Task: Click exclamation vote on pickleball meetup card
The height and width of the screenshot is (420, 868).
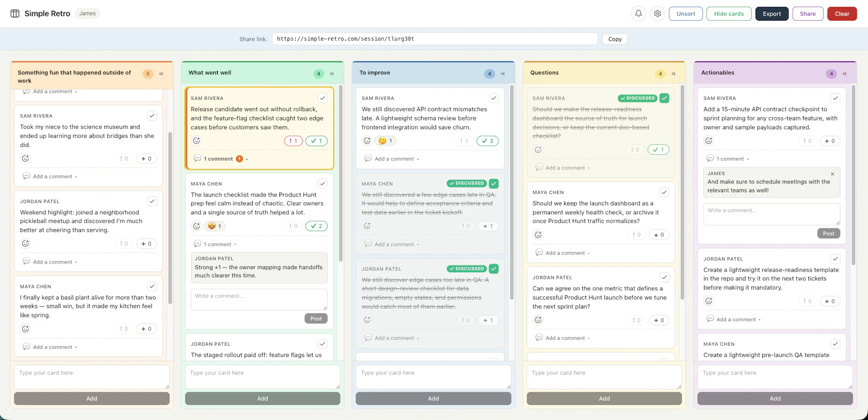Action: (124, 244)
